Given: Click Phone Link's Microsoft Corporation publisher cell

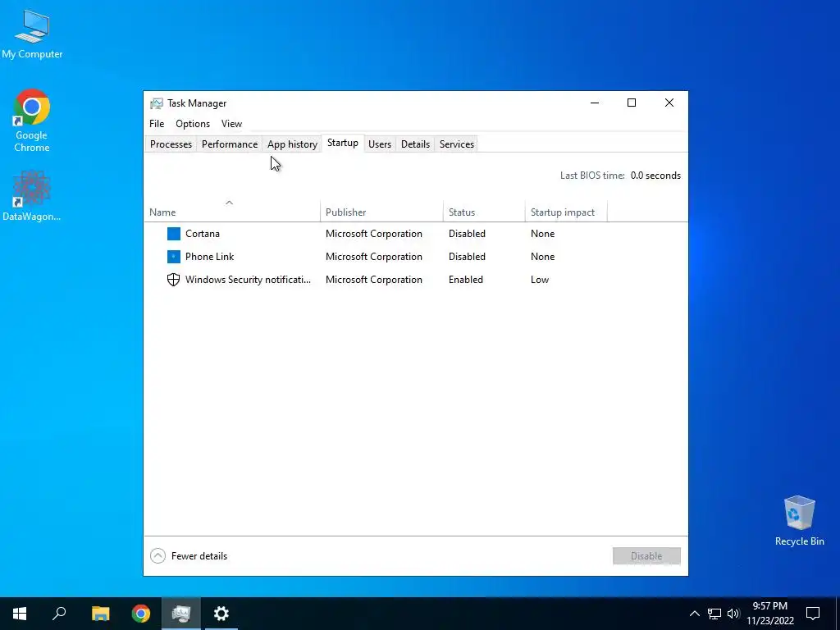Looking at the screenshot, I should click(x=373, y=257).
